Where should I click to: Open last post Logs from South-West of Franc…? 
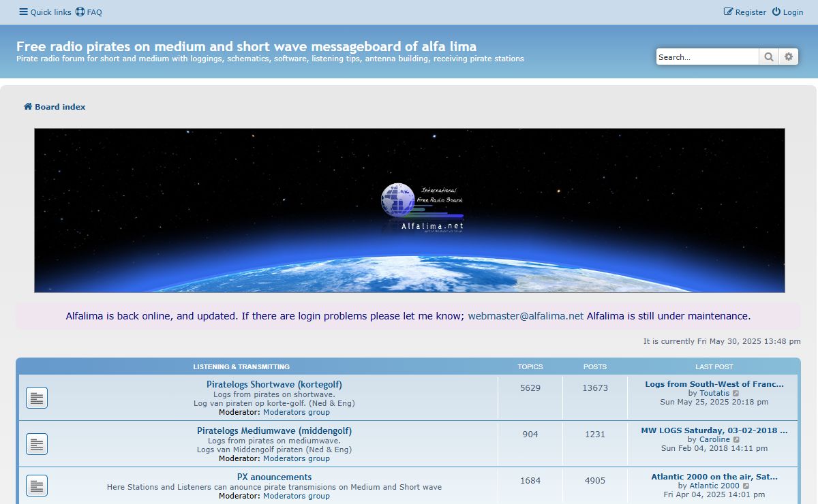(x=714, y=384)
